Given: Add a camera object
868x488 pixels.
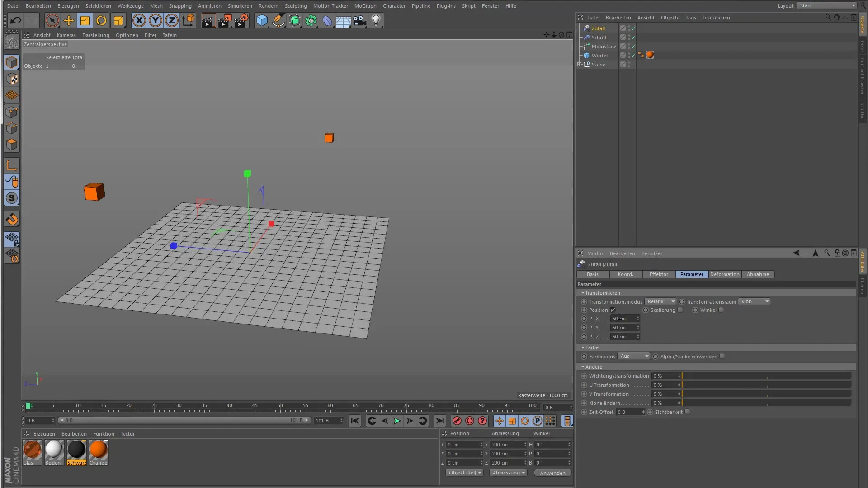Looking at the screenshot, I should pyautogui.click(x=360, y=20).
